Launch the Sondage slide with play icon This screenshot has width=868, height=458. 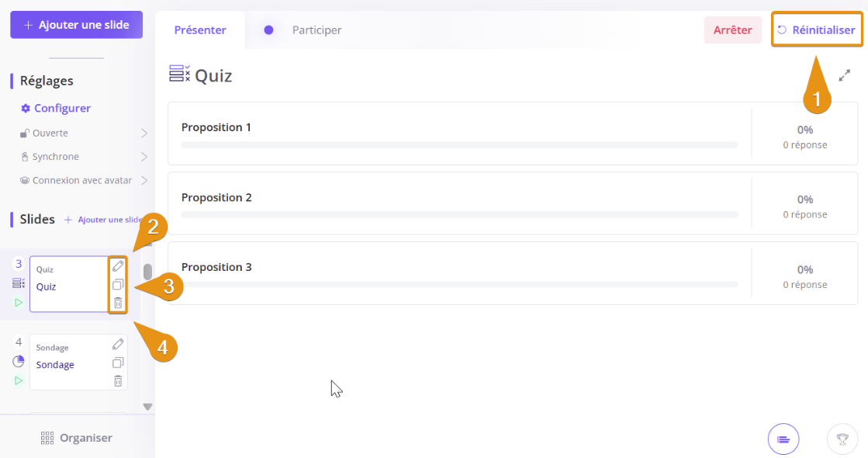19,380
